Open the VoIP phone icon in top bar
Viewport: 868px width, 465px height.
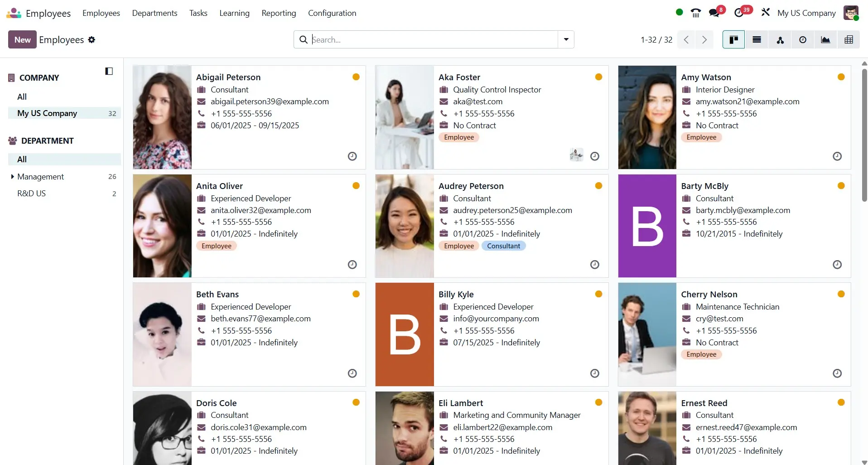point(696,13)
